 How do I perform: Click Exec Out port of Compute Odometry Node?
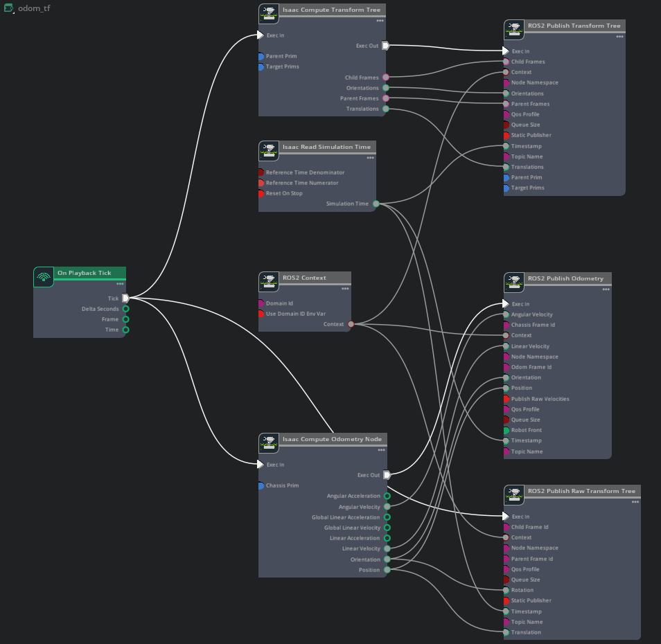tap(387, 475)
